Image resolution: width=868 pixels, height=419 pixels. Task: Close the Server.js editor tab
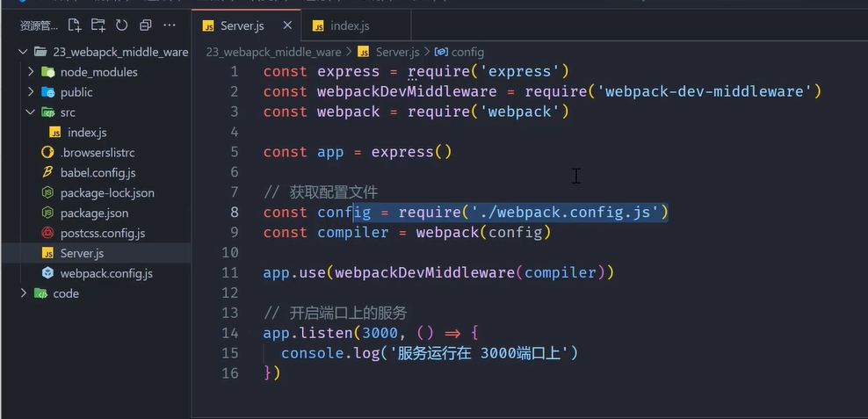287,25
